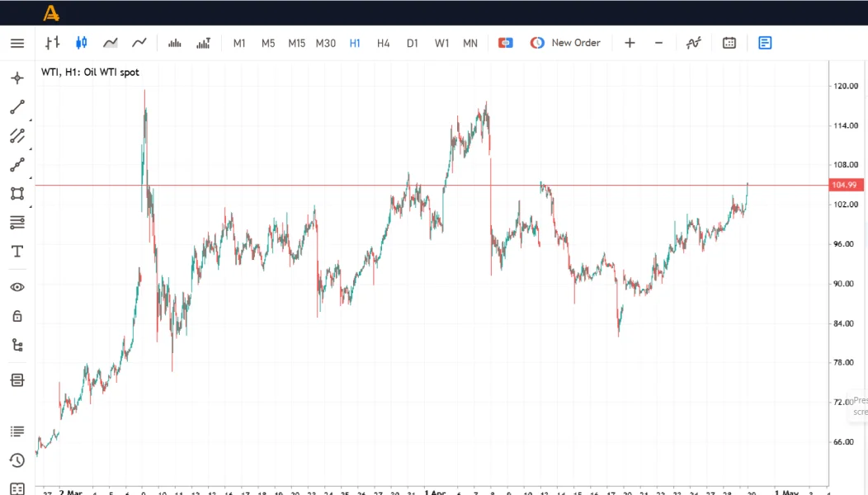
Task: Click the WTI, H1 chart title
Action: 90,72
